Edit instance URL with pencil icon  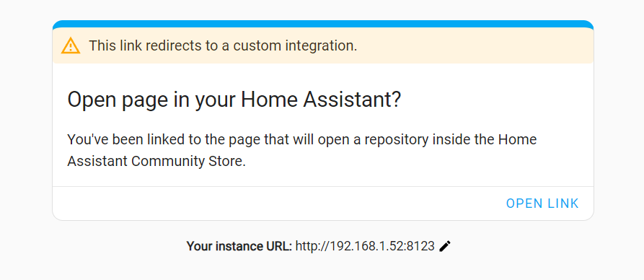[x=445, y=246]
